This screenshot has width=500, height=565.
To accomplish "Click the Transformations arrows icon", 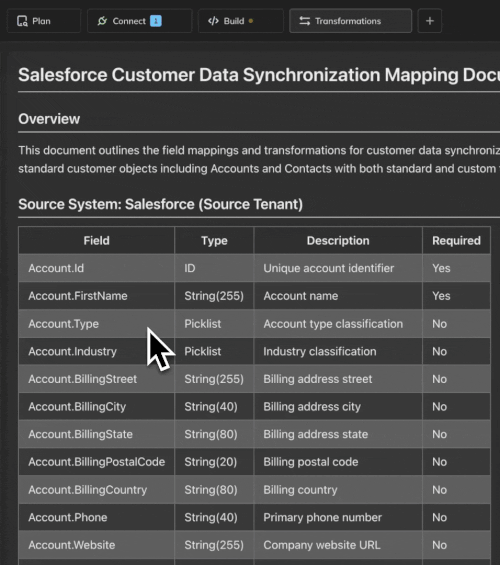I will pyautogui.click(x=305, y=21).
